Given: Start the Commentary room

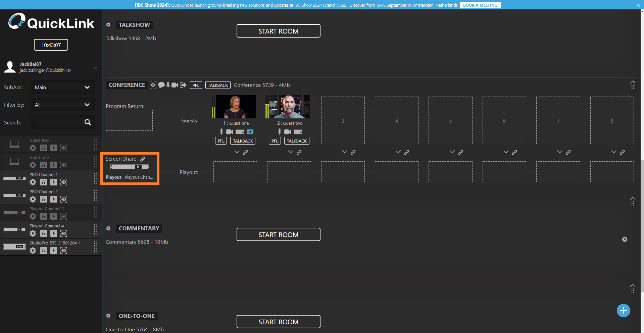Looking at the screenshot, I should click(x=278, y=235).
